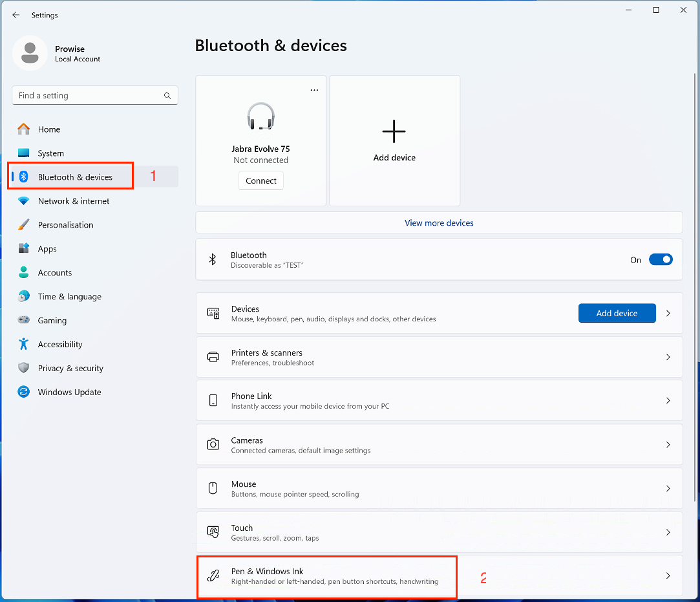Viewport: 700px width, 602px height.
Task: Click the Gaming controller icon
Action: coord(24,321)
